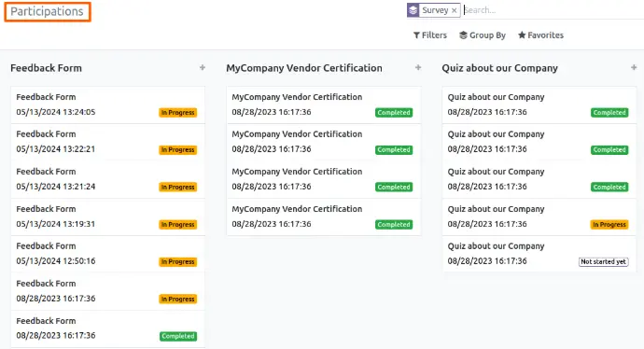The image size is (644, 349).
Task: Click the Feedback Form column header
Action: [x=46, y=68]
